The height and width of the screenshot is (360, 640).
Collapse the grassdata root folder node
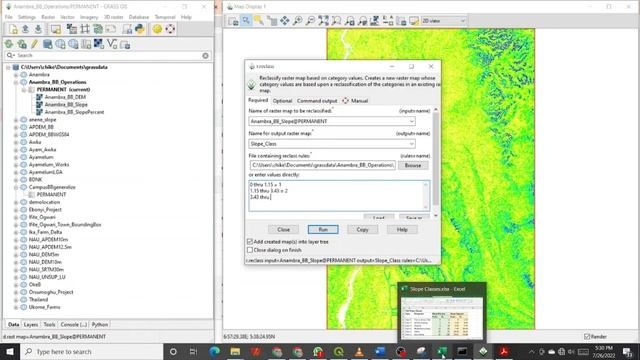click(8, 67)
